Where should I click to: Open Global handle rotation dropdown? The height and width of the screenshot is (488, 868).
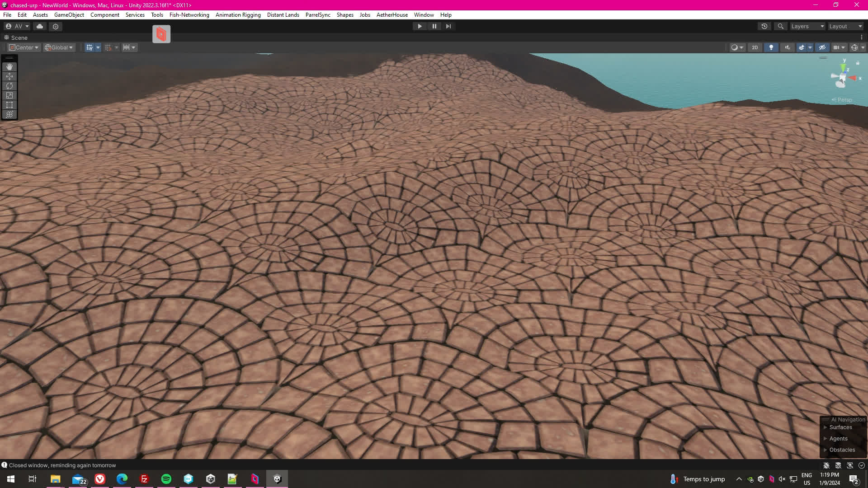coord(59,47)
